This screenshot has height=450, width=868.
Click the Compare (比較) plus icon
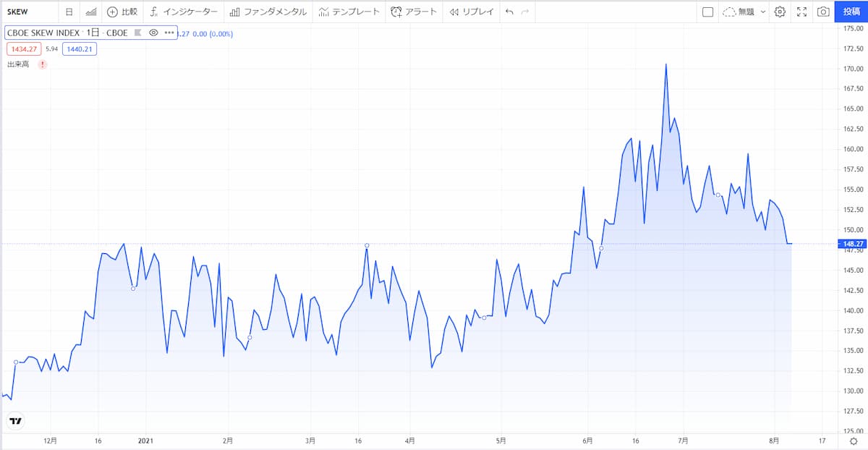coord(113,12)
